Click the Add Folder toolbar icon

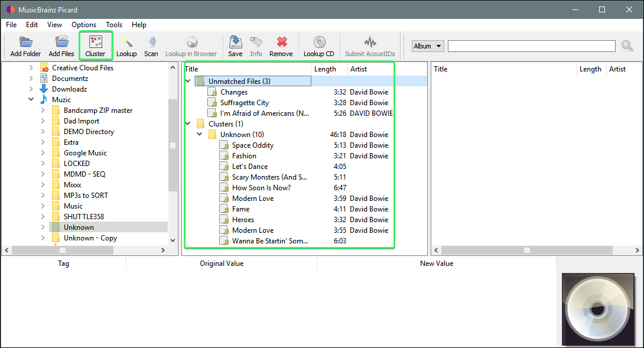(25, 42)
